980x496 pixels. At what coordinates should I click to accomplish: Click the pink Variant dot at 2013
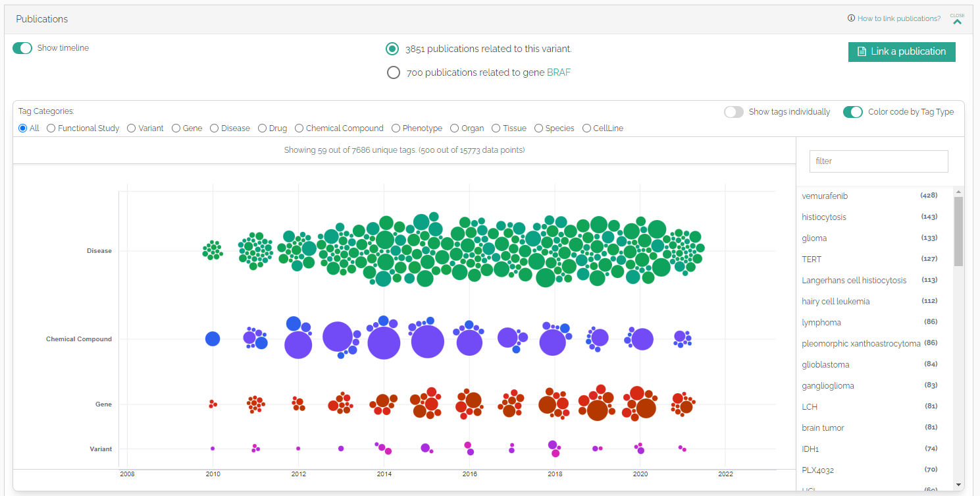pyautogui.click(x=341, y=449)
